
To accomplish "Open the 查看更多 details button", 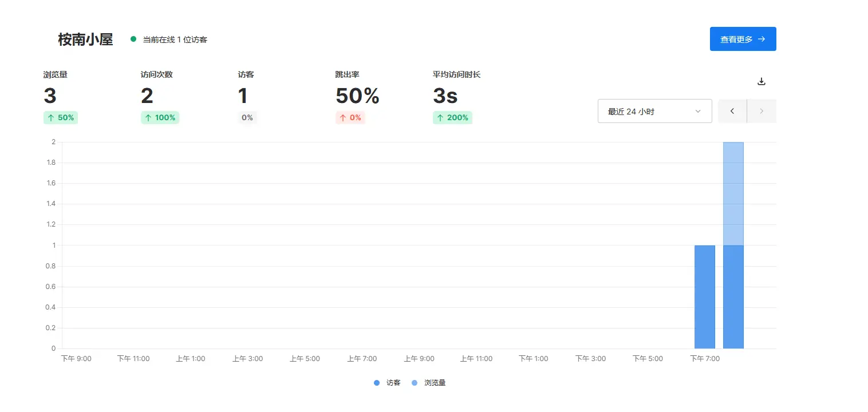I will 743,39.
